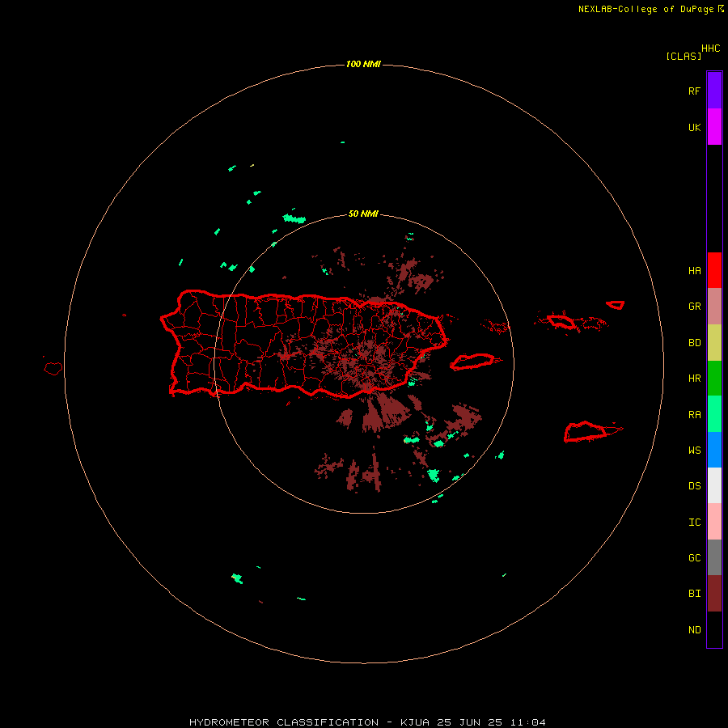
Task: Click the 'DS' legend label
Action: [694, 486]
